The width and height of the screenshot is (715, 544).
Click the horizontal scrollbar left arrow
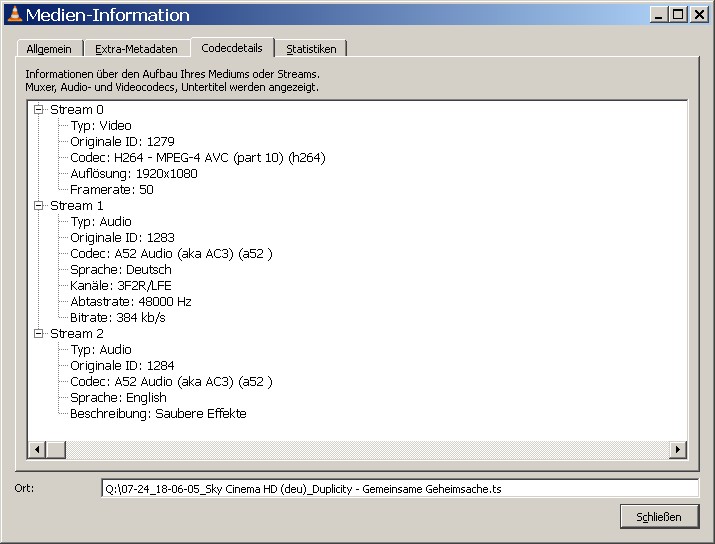point(37,450)
